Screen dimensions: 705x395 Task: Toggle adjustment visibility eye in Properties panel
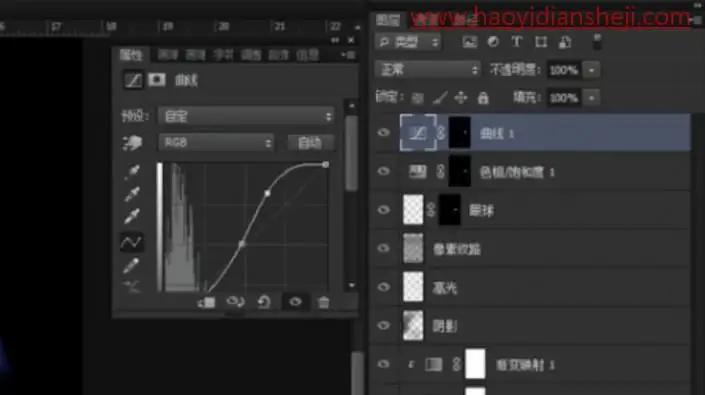click(295, 302)
